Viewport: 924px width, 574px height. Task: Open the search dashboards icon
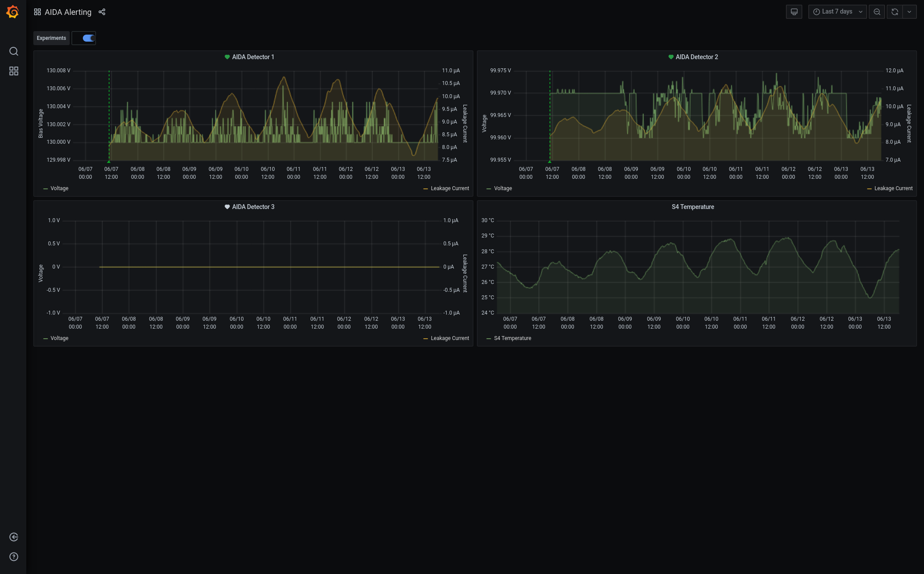[14, 51]
